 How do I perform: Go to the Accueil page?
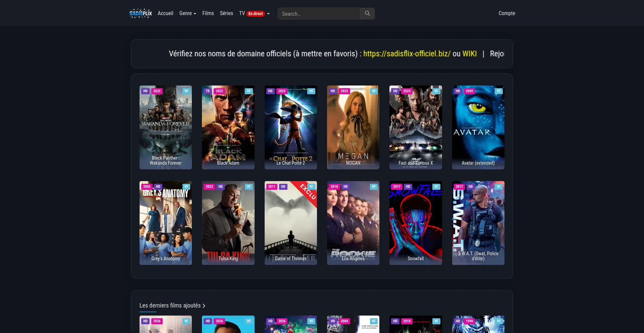[x=165, y=13]
